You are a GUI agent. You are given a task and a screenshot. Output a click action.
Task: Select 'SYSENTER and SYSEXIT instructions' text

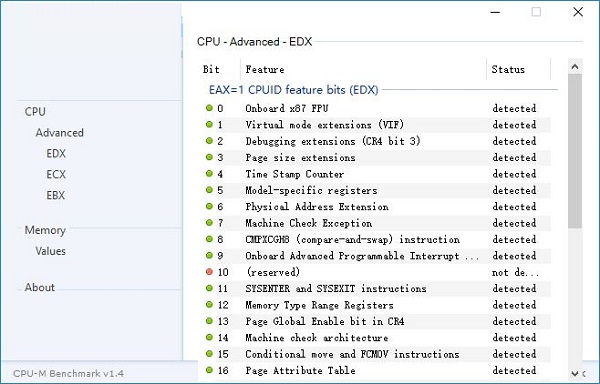tap(336, 289)
